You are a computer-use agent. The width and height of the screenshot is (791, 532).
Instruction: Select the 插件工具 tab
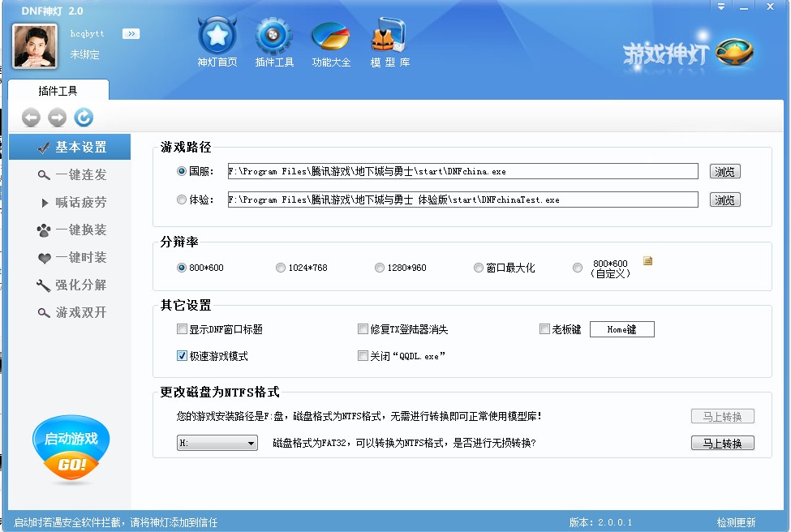pos(58,91)
